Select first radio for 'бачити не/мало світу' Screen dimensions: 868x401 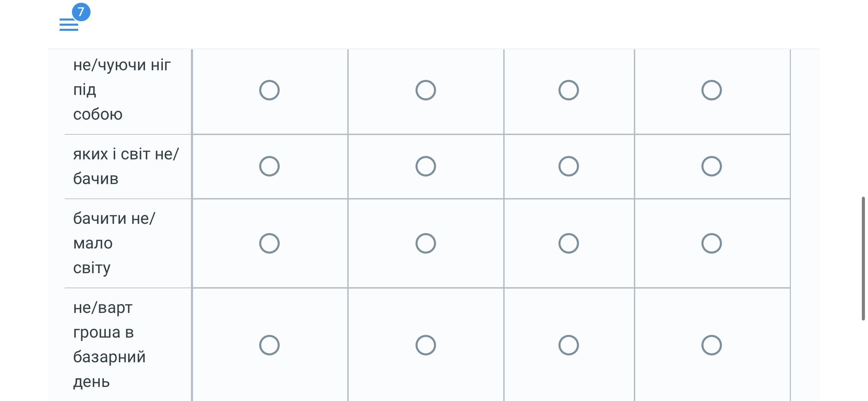[x=269, y=243]
